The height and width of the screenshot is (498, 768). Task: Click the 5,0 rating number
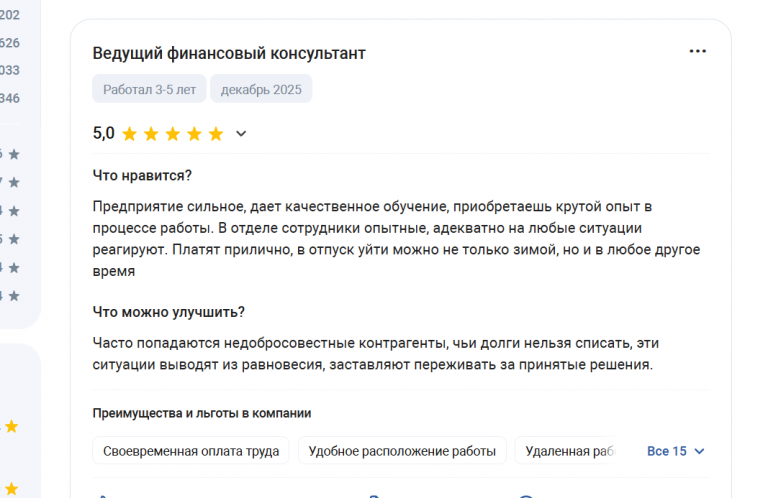pyautogui.click(x=104, y=133)
